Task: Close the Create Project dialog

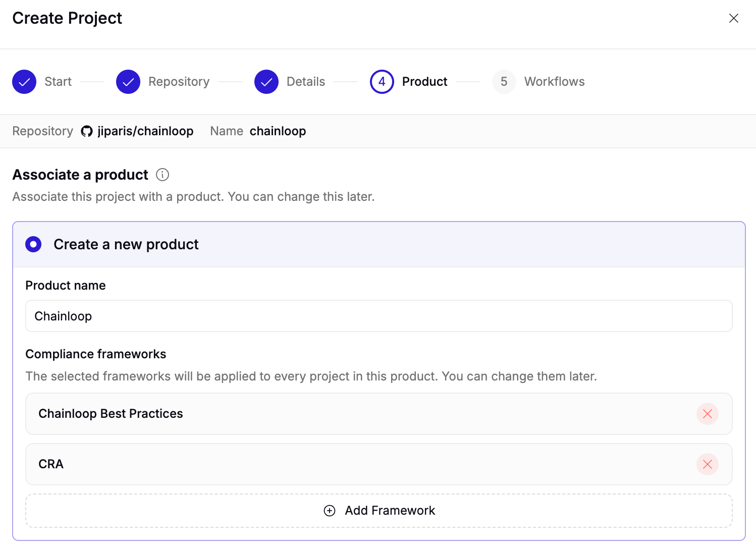Action: click(733, 18)
